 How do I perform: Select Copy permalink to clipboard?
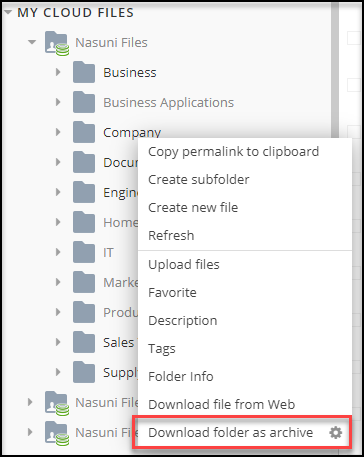[233, 152]
